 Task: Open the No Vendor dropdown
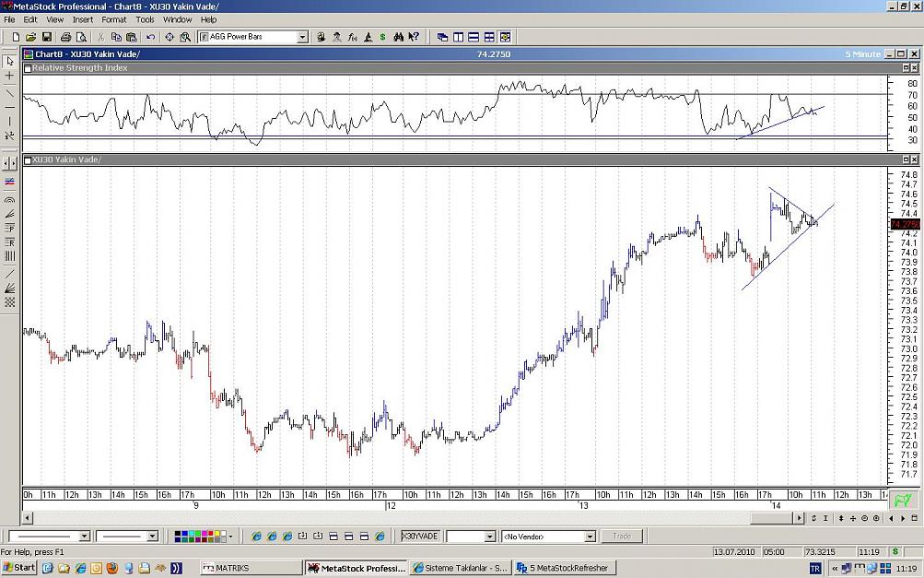(x=590, y=537)
